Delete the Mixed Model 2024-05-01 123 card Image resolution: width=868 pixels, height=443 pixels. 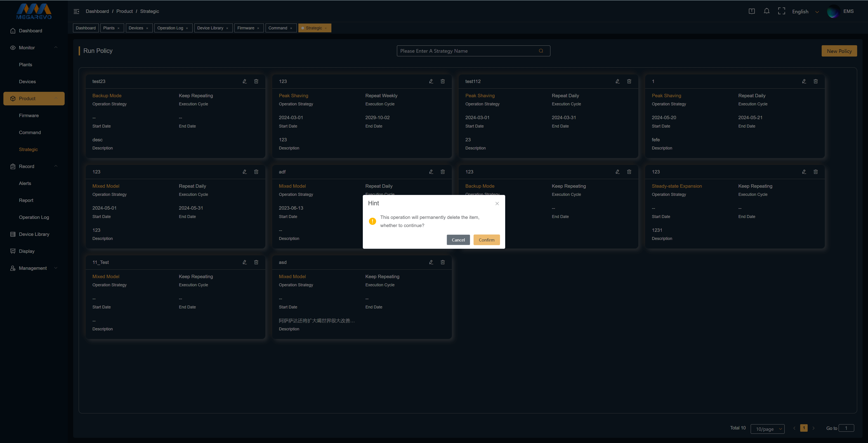[256, 172]
